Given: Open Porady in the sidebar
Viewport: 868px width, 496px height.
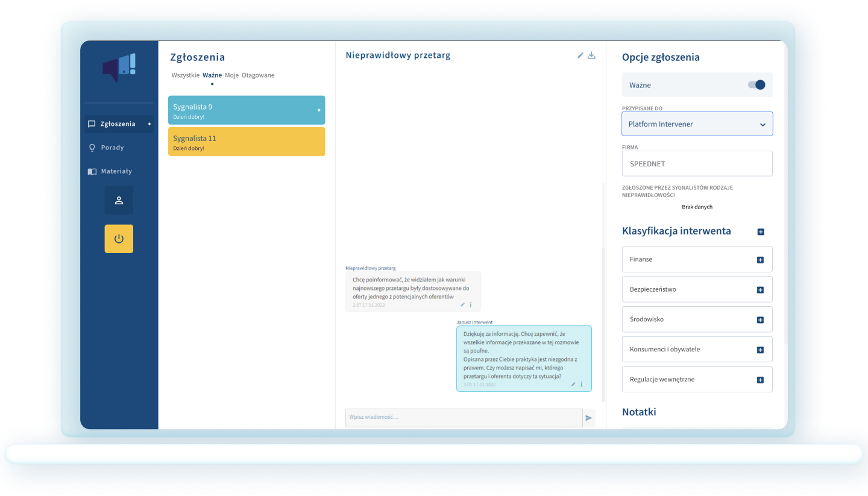Looking at the screenshot, I should [112, 148].
